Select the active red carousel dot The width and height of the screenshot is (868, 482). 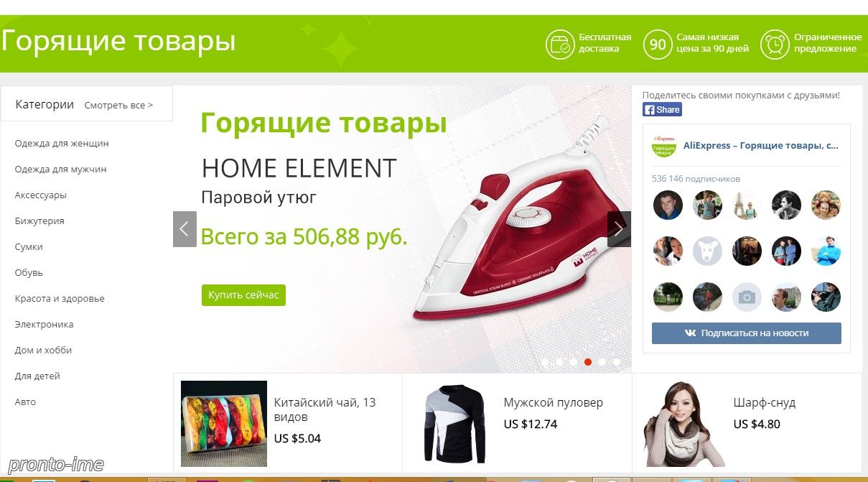pyautogui.click(x=588, y=362)
